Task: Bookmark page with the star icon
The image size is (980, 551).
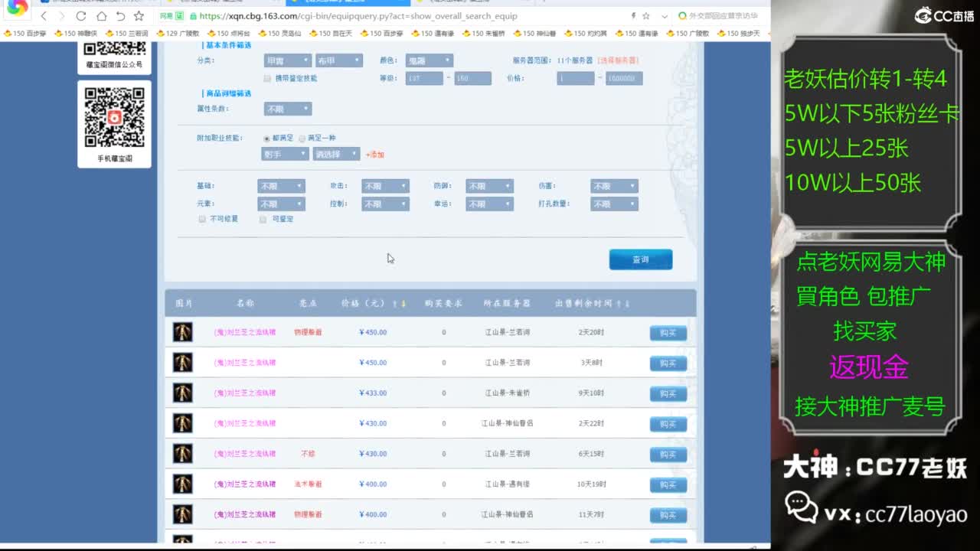Action: pos(139,16)
